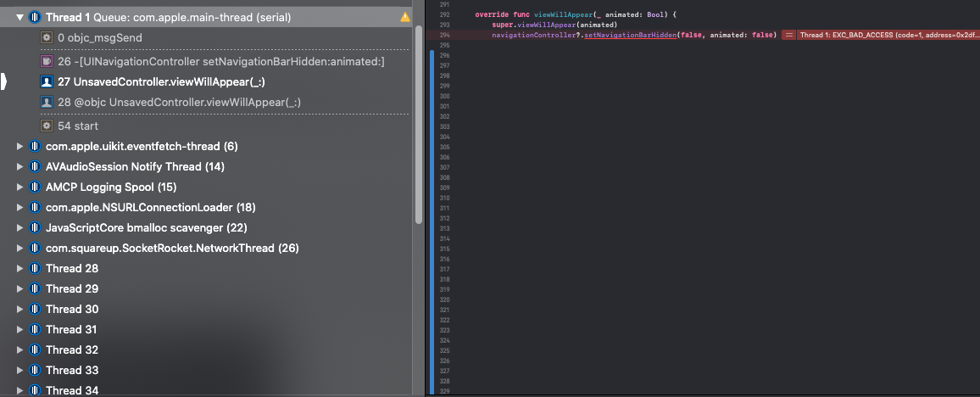Screen dimensions: 980x397
Task: Click the yellow warning icon on Thread 1
Action: [x=405, y=17]
